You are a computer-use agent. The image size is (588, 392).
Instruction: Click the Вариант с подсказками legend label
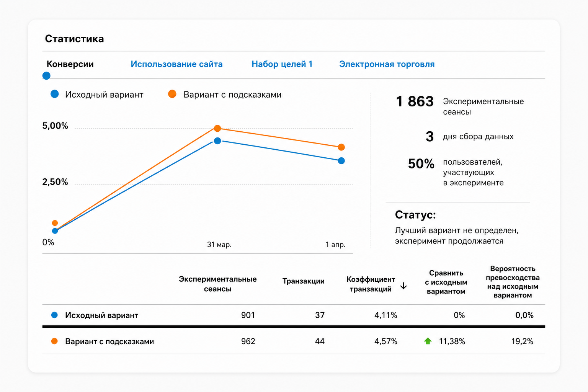click(232, 95)
